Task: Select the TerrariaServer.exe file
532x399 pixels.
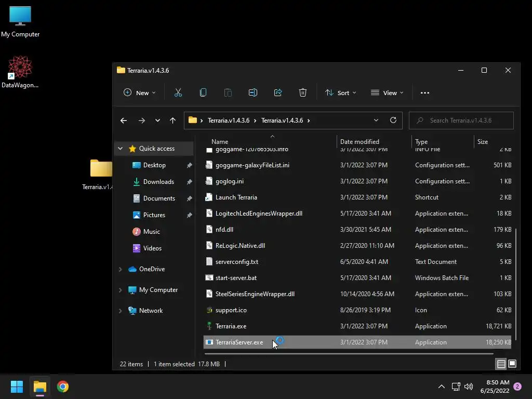Action: [x=357, y=342]
